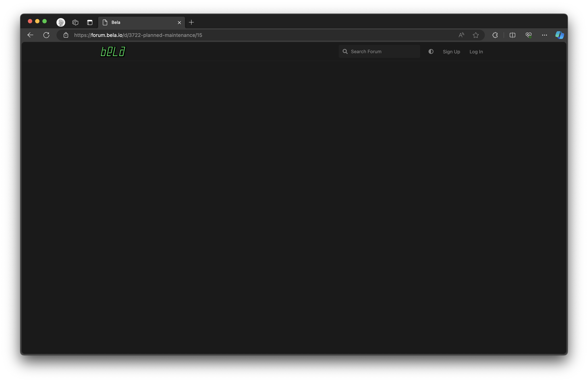Open tab actions menu (vertical tabs)

coord(90,22)
